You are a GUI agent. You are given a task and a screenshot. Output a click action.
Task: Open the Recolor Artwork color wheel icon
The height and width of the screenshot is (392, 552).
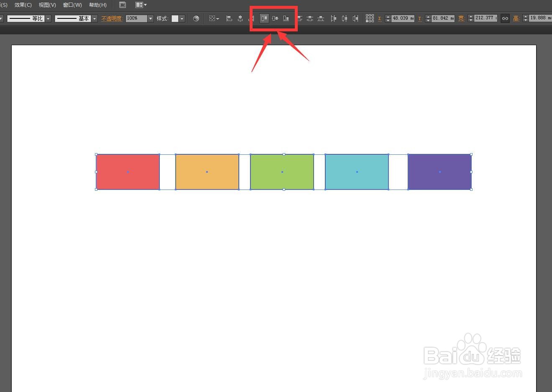click(x=196, y=18)
